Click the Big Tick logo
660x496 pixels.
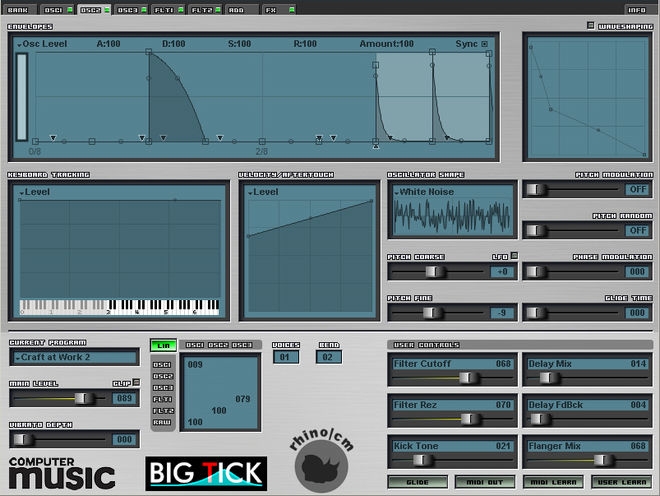click(x=206, y=473)
